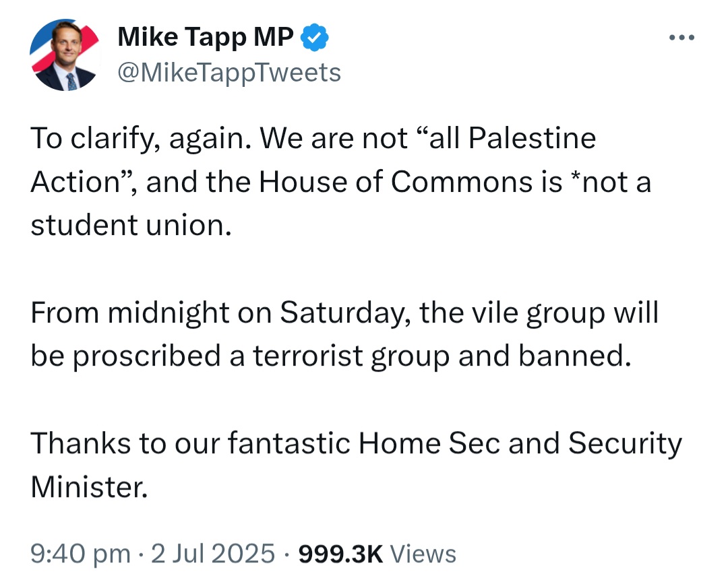This screenshot has width=728, height=588.
Task: Click the Views label beside the count
Action: click(423, 554)
